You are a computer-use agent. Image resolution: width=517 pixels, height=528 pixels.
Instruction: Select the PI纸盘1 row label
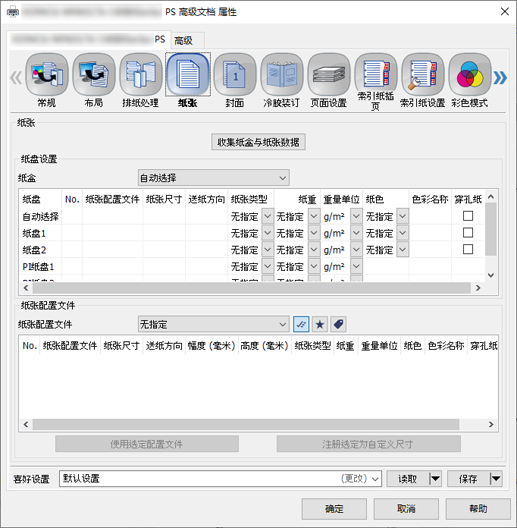(x=38, y=267)
